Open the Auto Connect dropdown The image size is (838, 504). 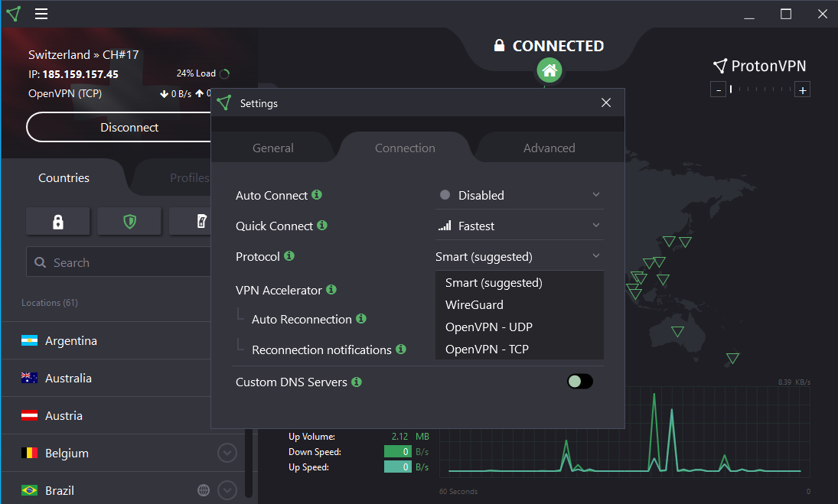click(x=519, y=195)
